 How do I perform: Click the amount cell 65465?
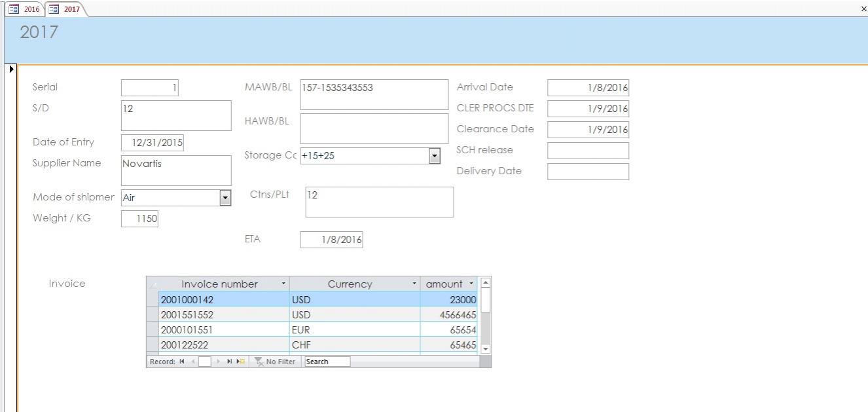(449, 345)
